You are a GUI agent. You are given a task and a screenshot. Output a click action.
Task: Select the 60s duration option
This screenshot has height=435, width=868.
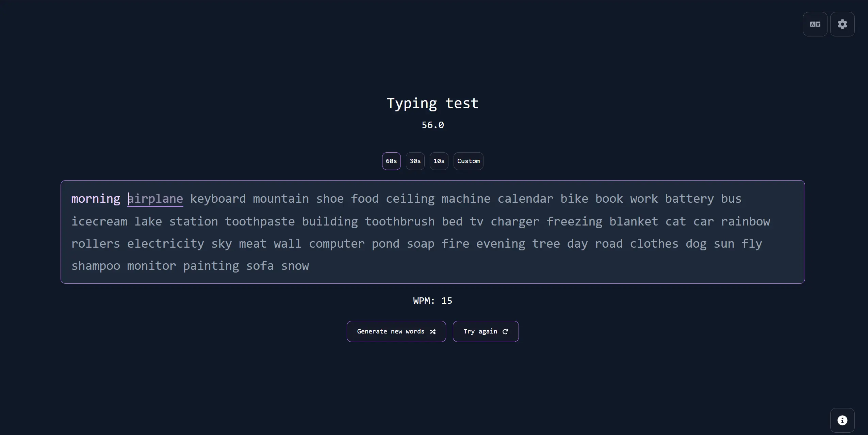pos(391,161)
